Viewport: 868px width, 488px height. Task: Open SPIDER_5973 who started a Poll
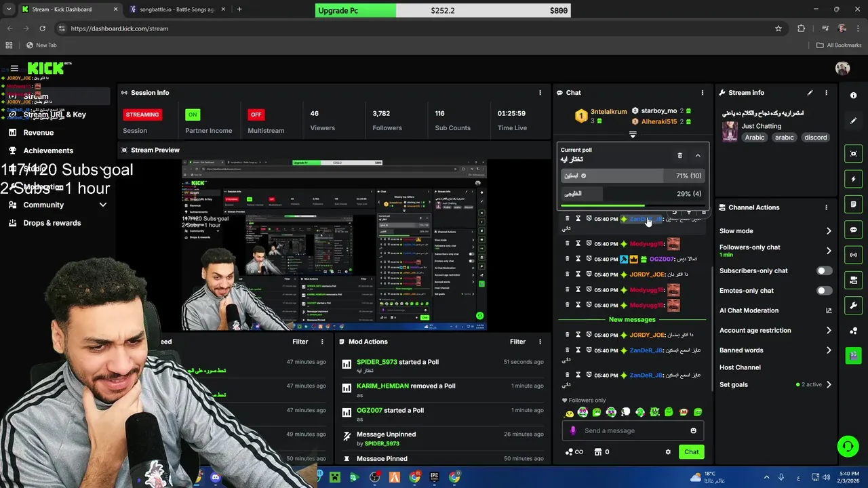point(377,362)
